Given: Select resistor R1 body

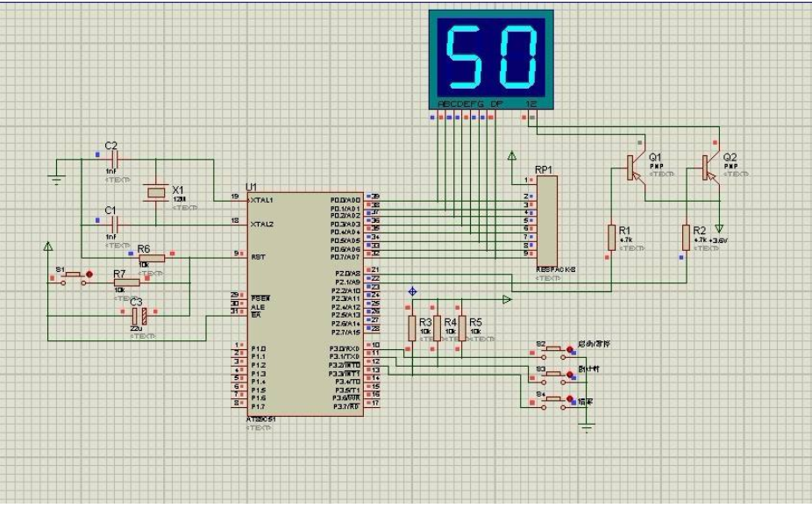Looking at the screenshot, I should coord(611,238).
